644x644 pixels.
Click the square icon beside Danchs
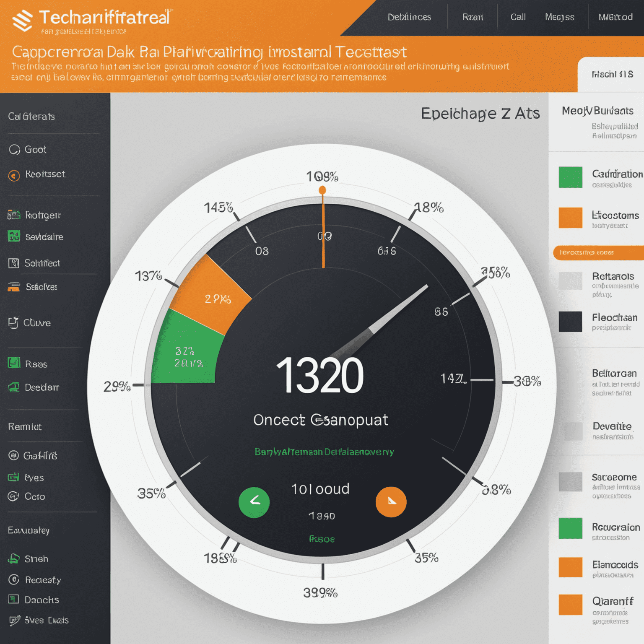pyautogui.click(x=14, y=599)
